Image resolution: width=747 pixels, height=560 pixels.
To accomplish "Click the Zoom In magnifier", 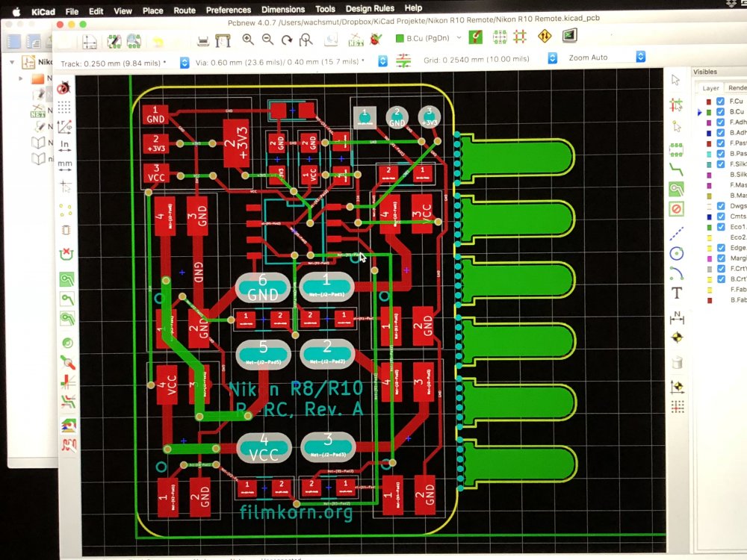I will point(247,39).
